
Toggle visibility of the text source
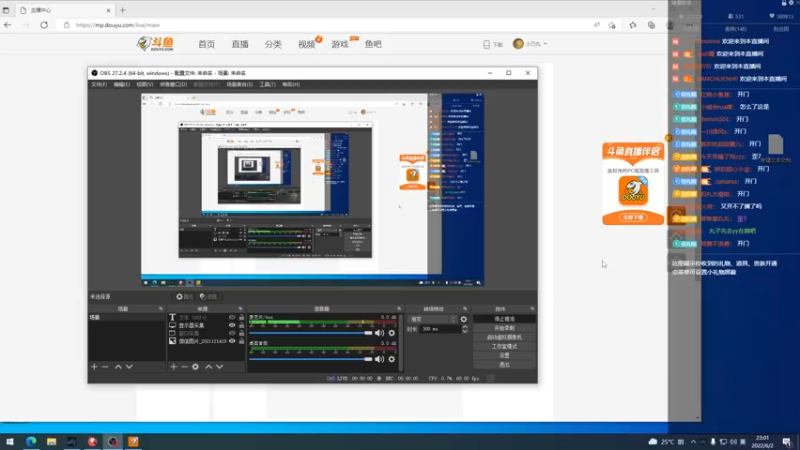[232, 317]
